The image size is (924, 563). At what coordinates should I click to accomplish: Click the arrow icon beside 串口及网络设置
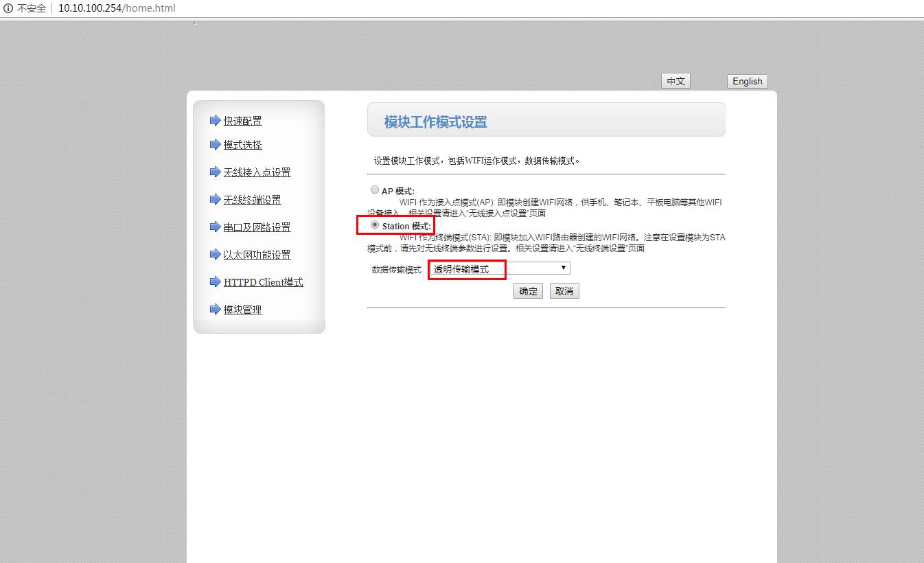215,227
